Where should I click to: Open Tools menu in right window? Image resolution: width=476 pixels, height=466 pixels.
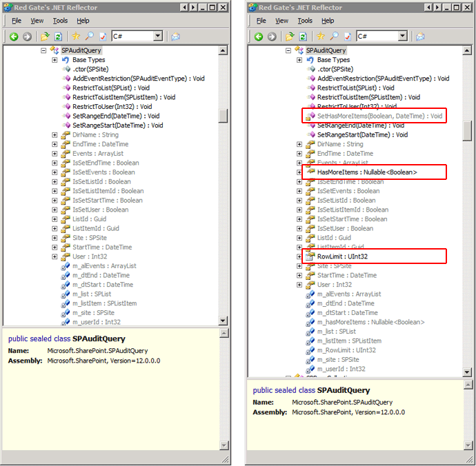305,21
